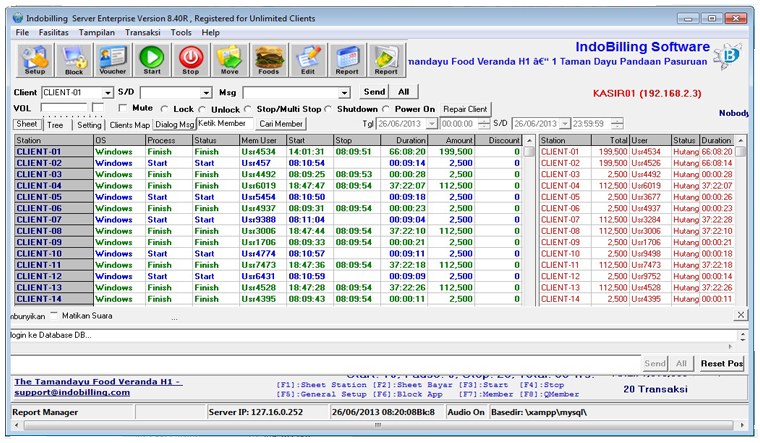Toggle the Mute checkbox
The width and height of the screenshot is (760, 443).
click(x=123, y=108)
